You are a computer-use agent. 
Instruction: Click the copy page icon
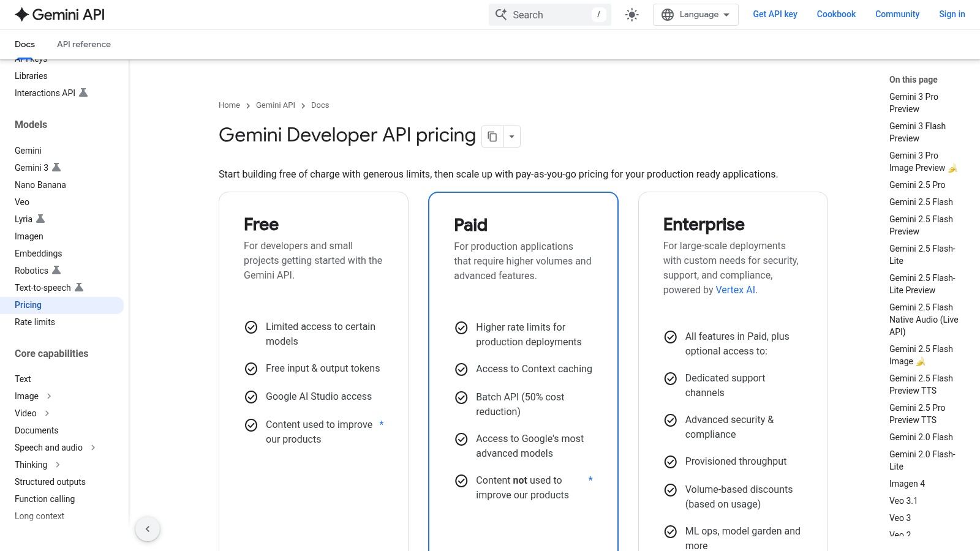(x=492, y=137)
